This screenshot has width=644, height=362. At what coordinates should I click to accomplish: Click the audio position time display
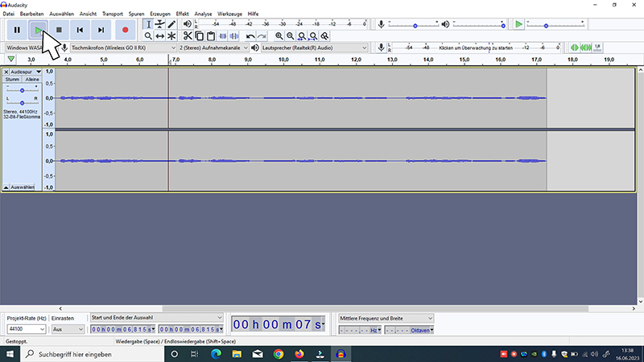click(x=278, y=325)
